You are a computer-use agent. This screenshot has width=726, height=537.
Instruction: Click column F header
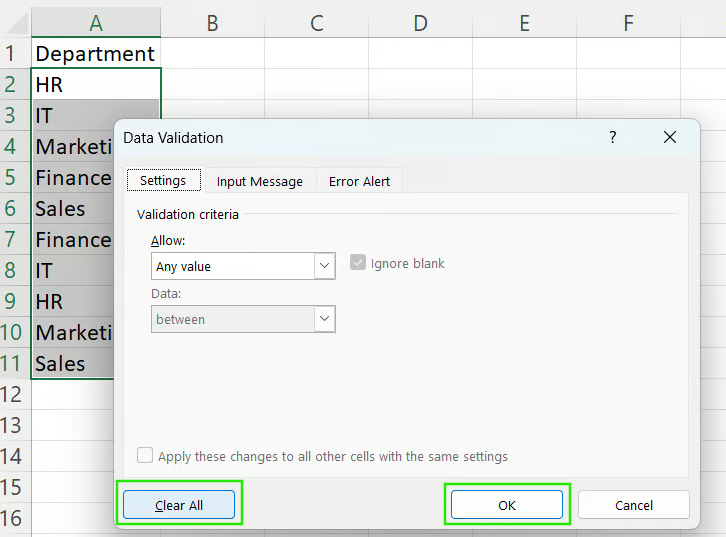tap(628, 23)
